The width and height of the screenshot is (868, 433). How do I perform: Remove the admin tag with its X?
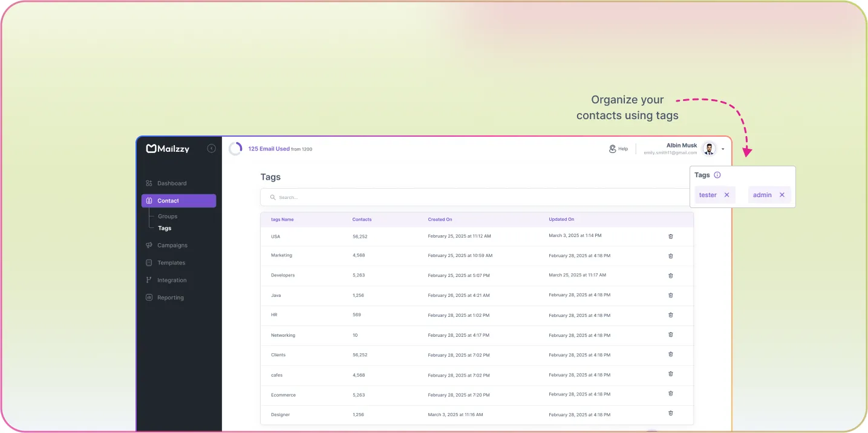[782, 195]
